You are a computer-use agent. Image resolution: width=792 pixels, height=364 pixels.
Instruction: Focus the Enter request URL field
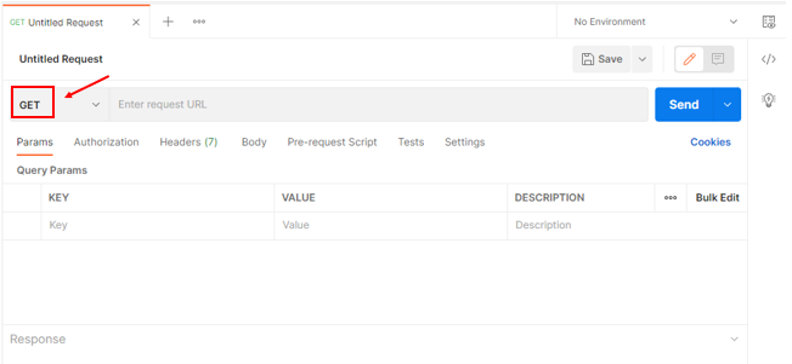(x=378, y=105)
